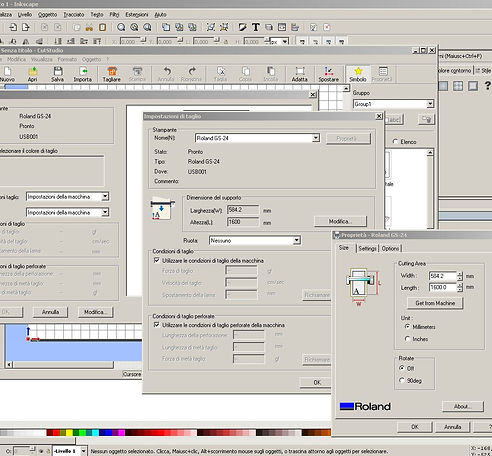The image size is (492, 456).
Task: Adjust Length value with spinner
Action: [x=460, y=287]
